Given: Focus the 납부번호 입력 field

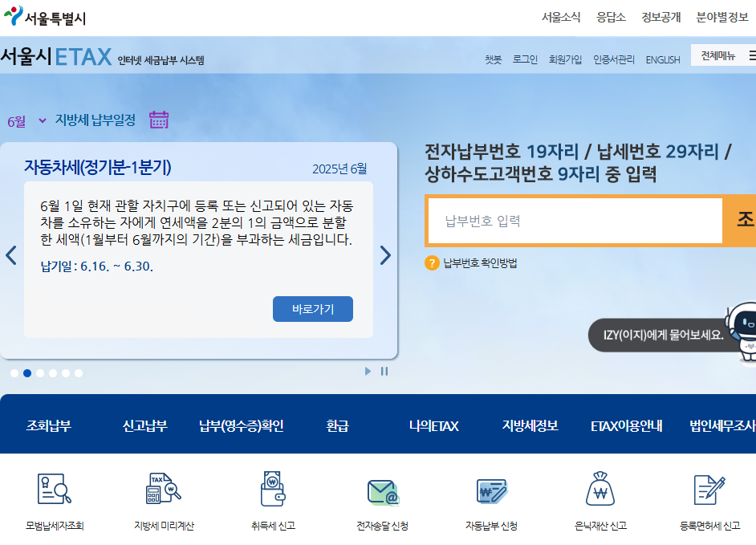Looking at the screenshot, I should pos(575,221).
